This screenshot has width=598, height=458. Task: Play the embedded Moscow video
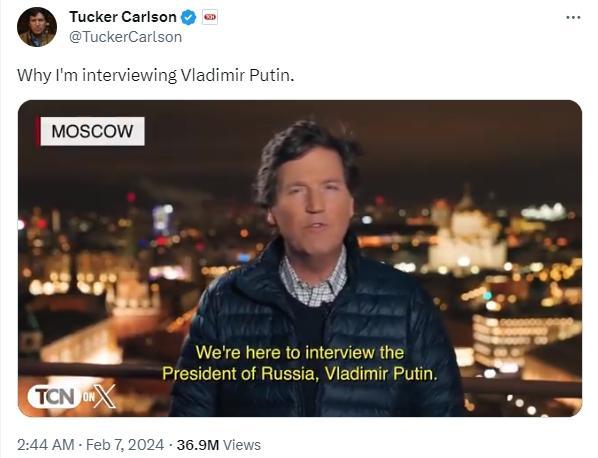[300, 258]
